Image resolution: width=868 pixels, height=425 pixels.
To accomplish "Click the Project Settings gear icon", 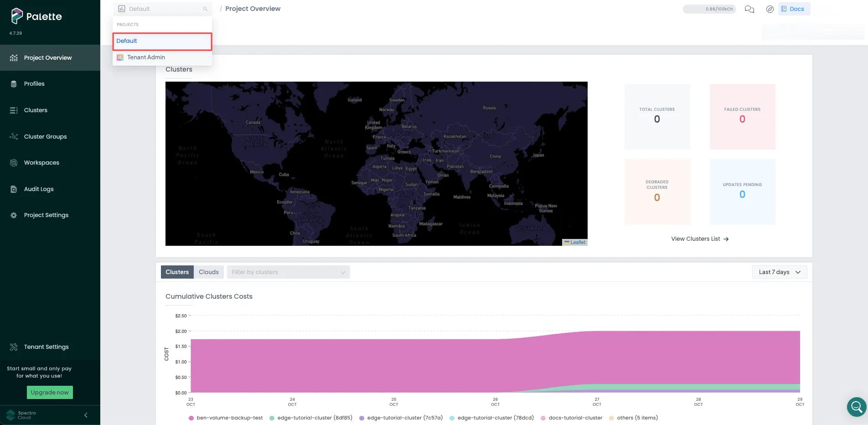I will coord(14,215).
